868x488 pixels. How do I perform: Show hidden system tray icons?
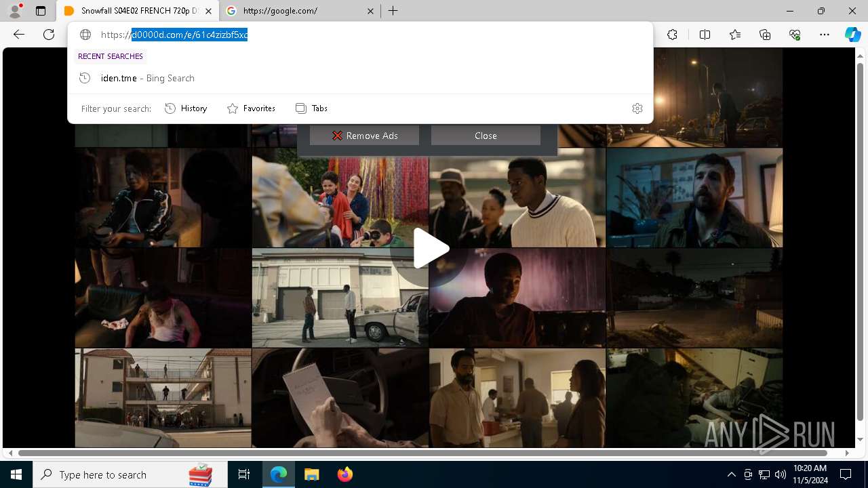tap(732, 474)
